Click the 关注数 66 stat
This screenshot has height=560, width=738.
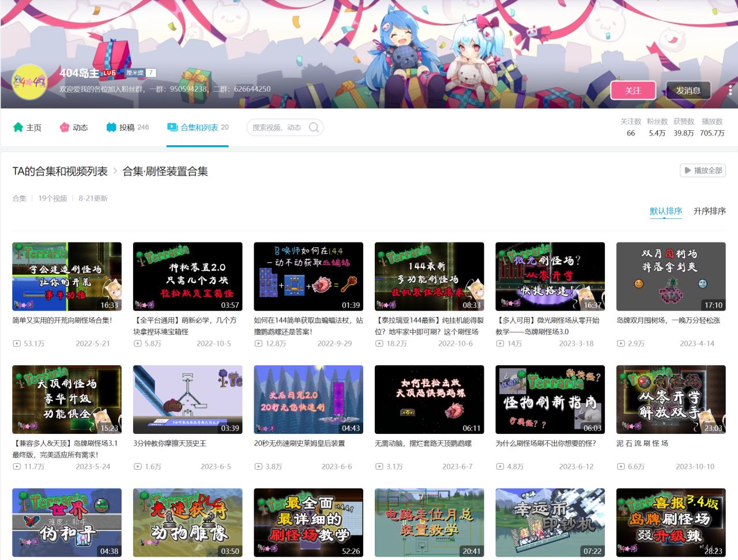click(x=631, y=127)
